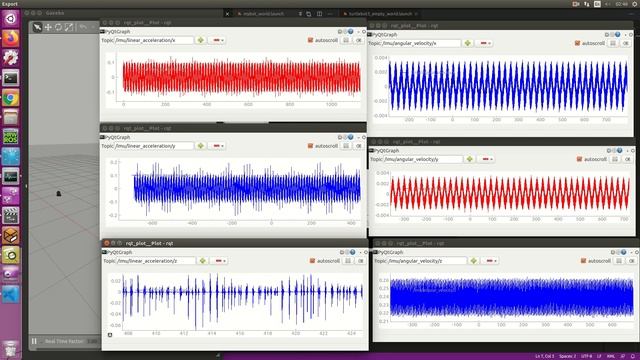Click Ln/Col indicator in status bar

(545, 356)
